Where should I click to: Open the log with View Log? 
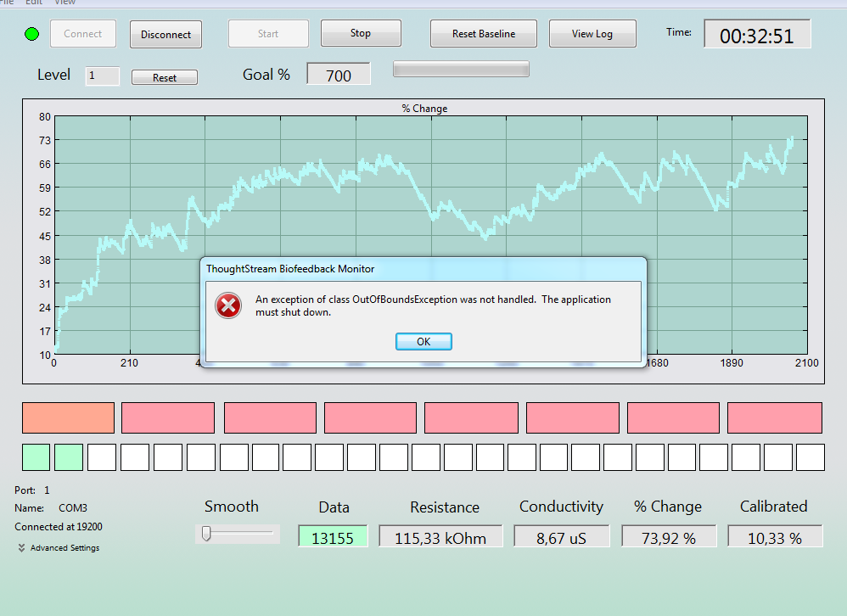[592, 33]
